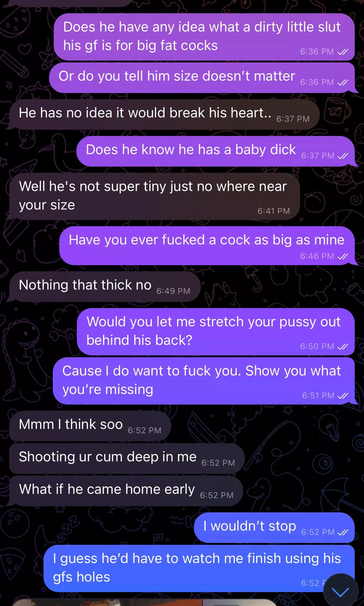Viewport: 364px width, 606px height.
Task: Select the "Or do you tell him" message bubble
Action: tap(202, 78)
